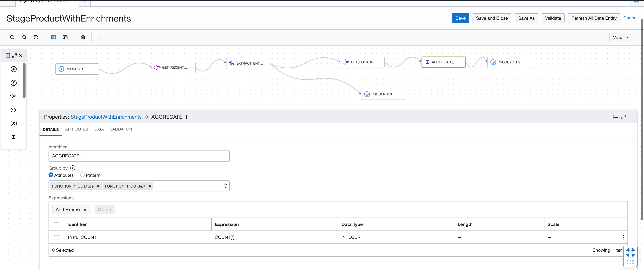Switch to the ATTRIBUTES tab

point(77,129)
